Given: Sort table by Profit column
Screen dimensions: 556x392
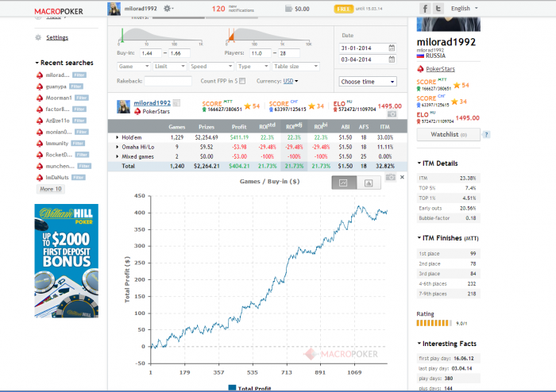Looking at the screenshot, I should coord(239,127).
